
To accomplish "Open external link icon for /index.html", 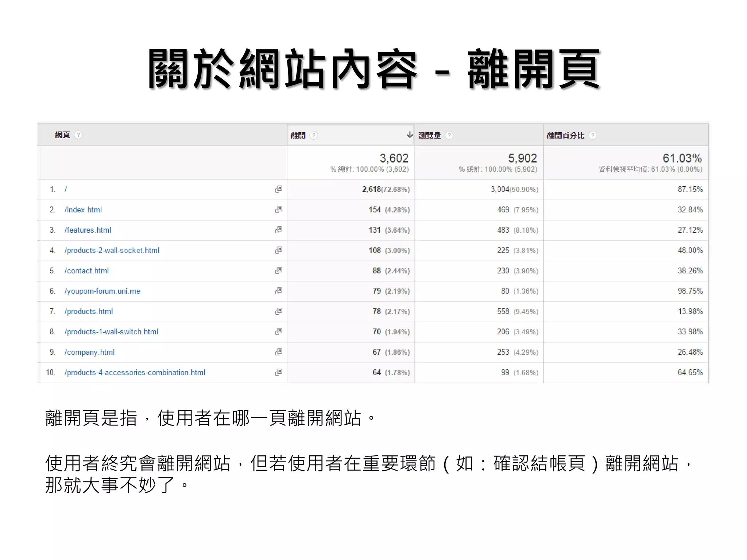I will pos(279,210).
